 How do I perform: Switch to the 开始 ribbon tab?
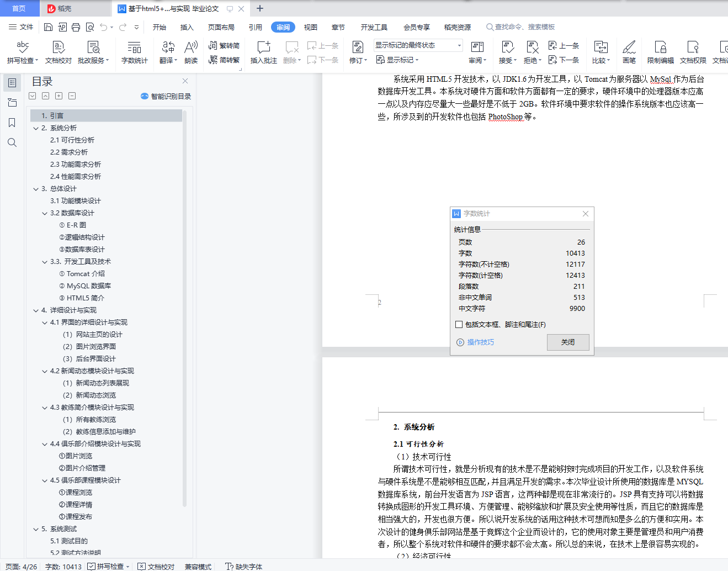(x=160, y=27)
